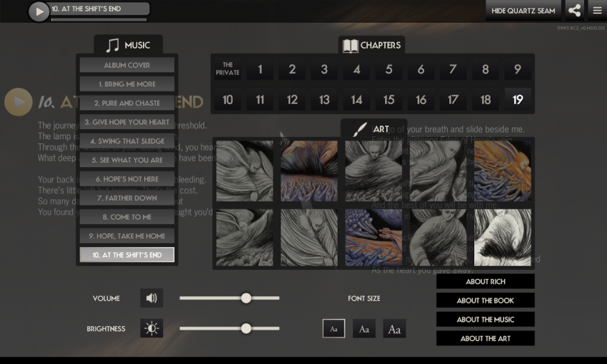Open chapter 11
The height and width of the screenshot is (364, 607).
pos(260,99)
